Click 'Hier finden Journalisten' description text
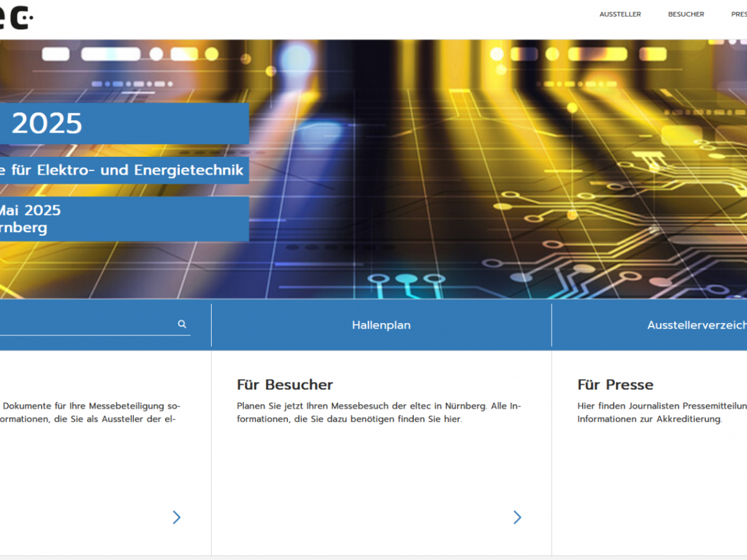The image size is (747, 560). point(662,413)
